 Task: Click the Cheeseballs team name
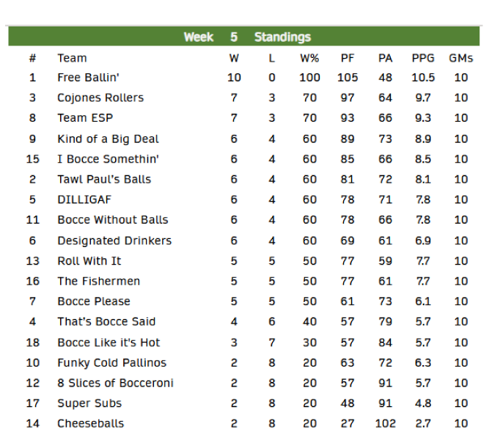(x=91, y=424)
